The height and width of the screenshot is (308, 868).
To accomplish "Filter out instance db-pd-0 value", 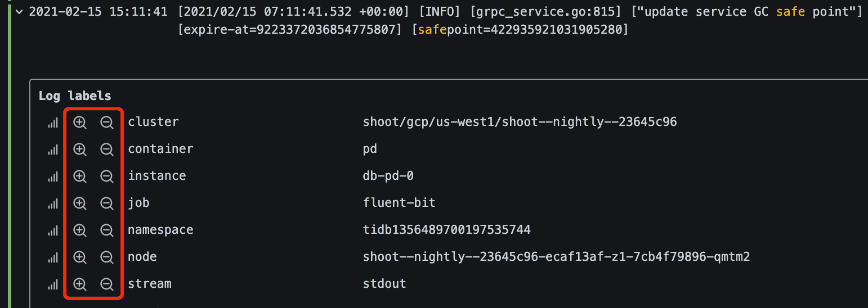I will [x=106, y=176].
